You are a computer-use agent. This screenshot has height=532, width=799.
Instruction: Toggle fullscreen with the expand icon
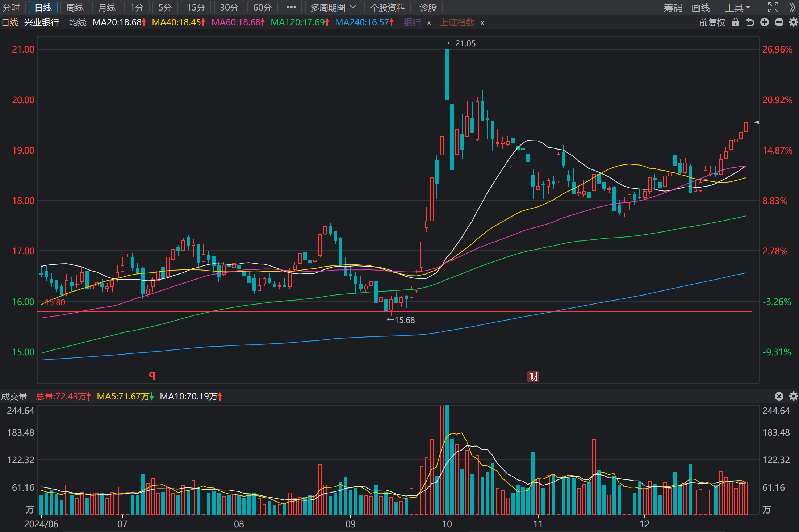773,7
